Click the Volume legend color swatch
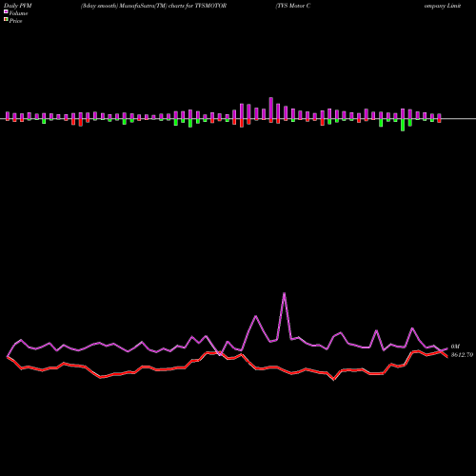 click(x=6, y=11)
